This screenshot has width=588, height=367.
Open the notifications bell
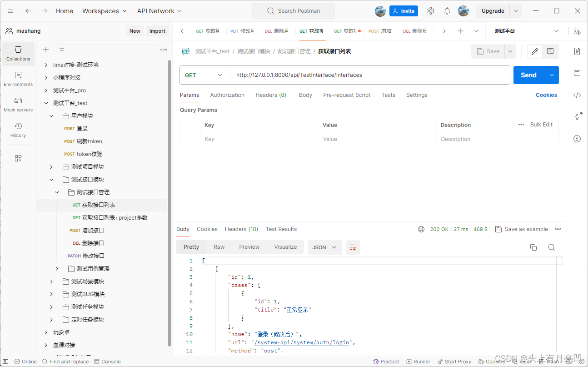coord(447,11)
